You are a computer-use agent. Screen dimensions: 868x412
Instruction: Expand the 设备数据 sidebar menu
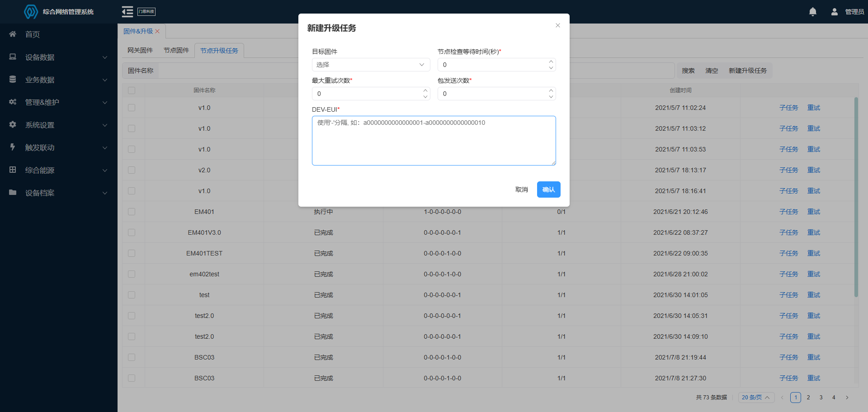[x=59, y=57]
